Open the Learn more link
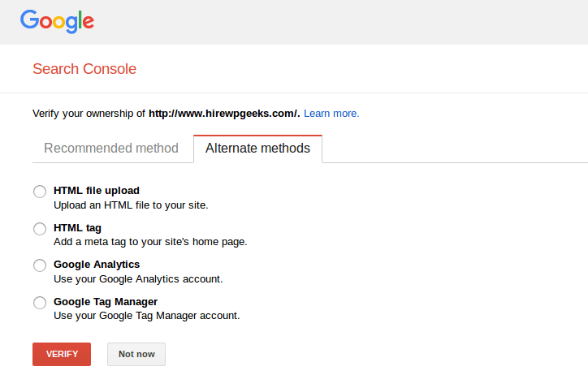This screenshot has width=588, height=388. (331, 114)
